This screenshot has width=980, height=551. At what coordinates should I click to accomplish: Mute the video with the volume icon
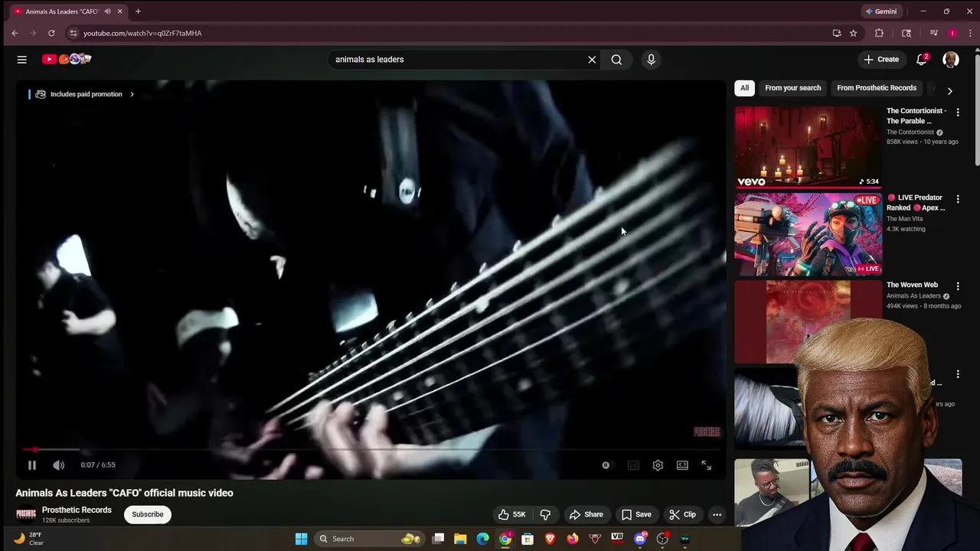pyautogui.click(x=59, y=465)
